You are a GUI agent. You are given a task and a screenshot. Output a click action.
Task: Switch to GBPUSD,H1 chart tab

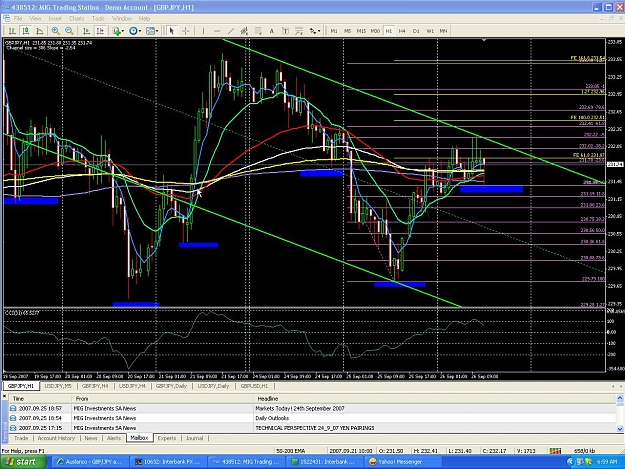click(x=254, y=386)
